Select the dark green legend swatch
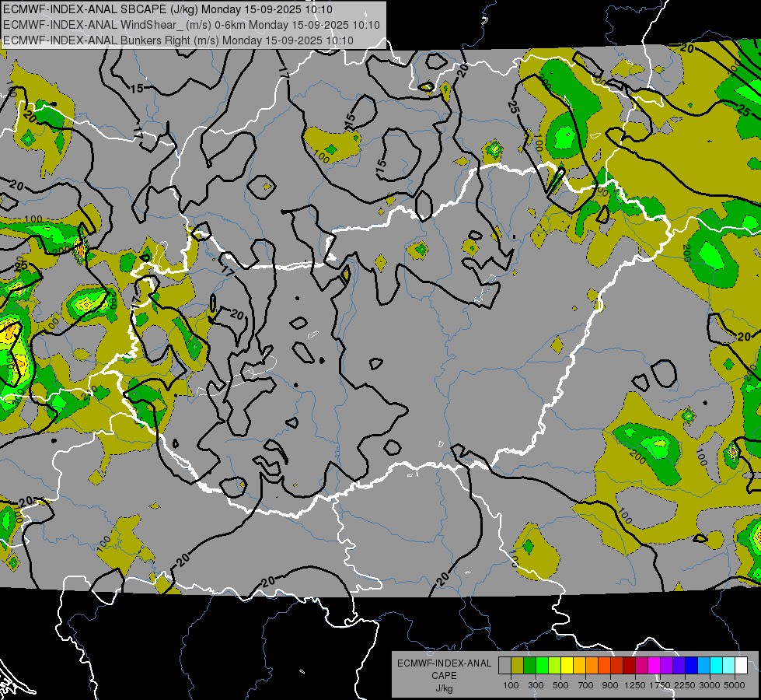The image size is (761, 700). click(x=530, y=665)
